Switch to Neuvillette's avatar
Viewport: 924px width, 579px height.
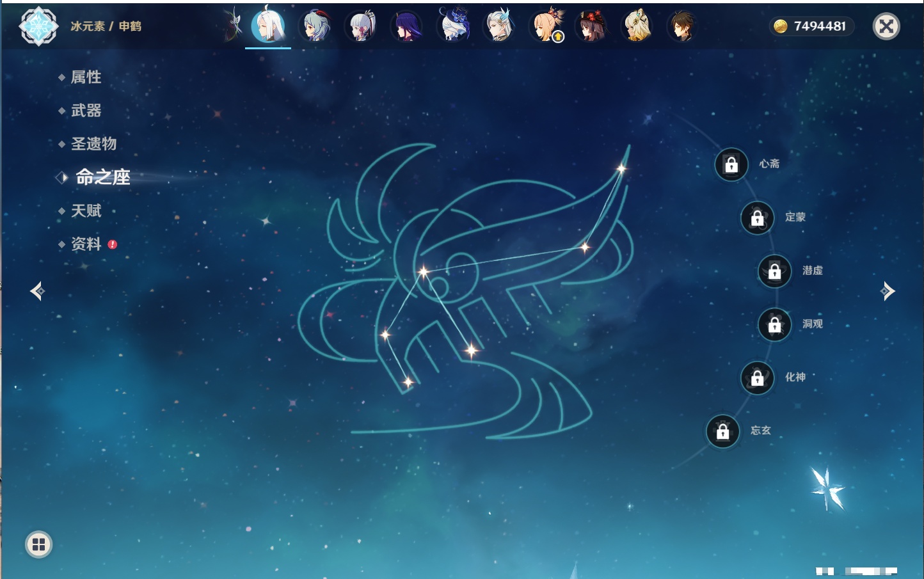point(500,26)
